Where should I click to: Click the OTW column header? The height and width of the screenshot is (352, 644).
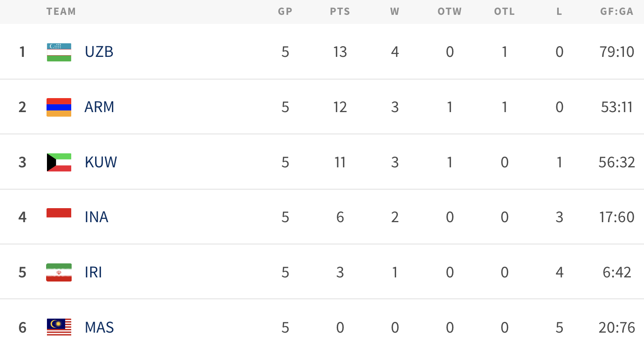[x=450, y=12]
